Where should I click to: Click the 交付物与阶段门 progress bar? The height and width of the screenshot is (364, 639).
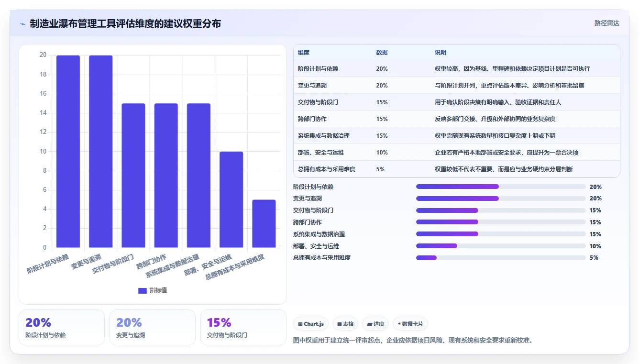pos(501,210)
